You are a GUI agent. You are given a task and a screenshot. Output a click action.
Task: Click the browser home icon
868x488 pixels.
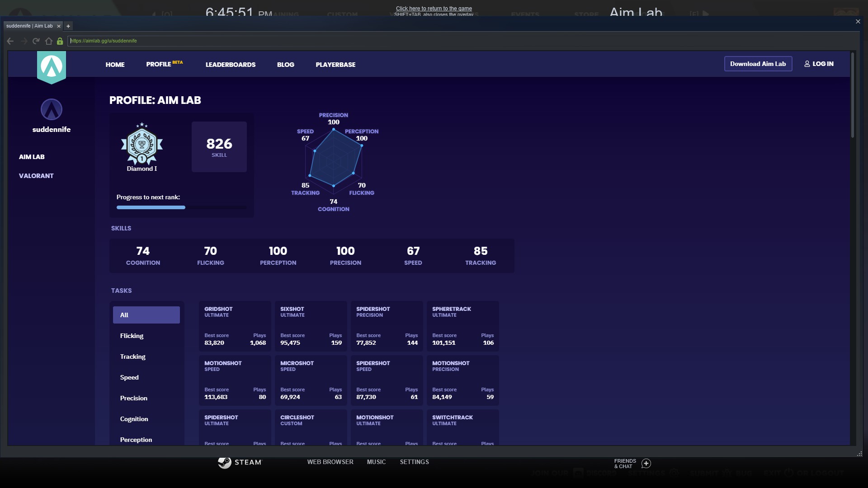pos(48,41)
